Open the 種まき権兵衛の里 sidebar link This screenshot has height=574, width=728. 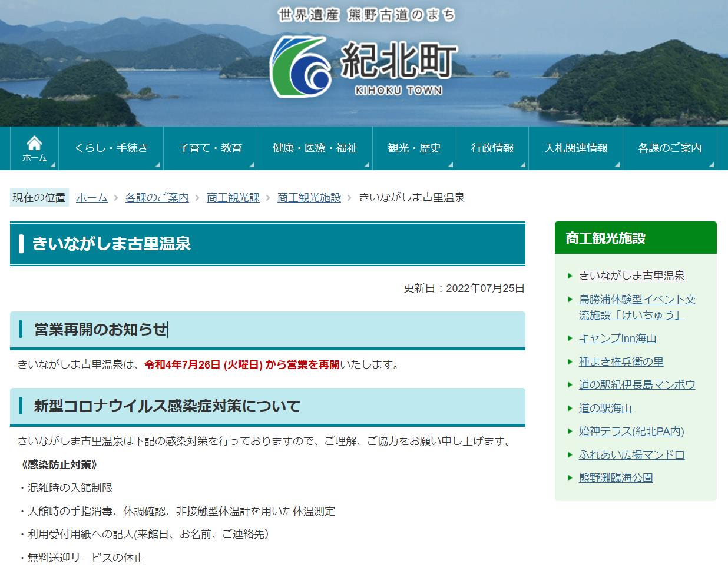[x=621, y=361]
